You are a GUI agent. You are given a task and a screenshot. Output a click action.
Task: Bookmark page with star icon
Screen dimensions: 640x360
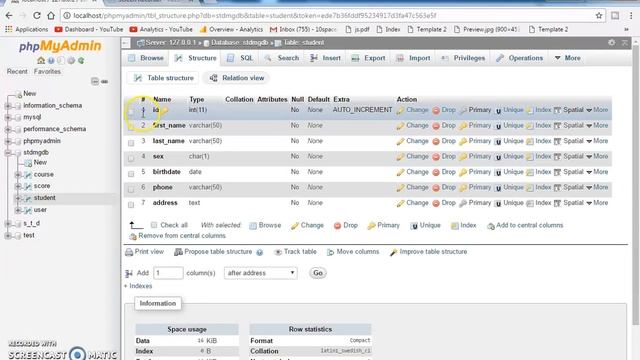[x=599, y=16]
